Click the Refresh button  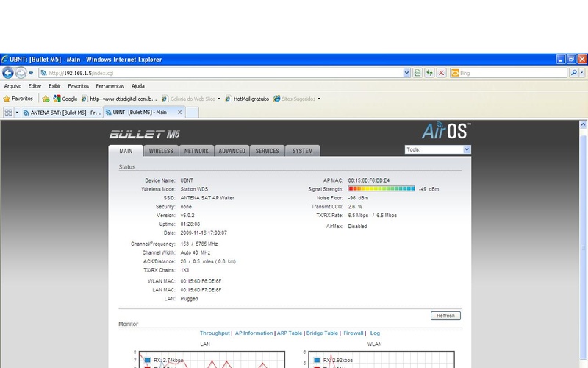445,316
